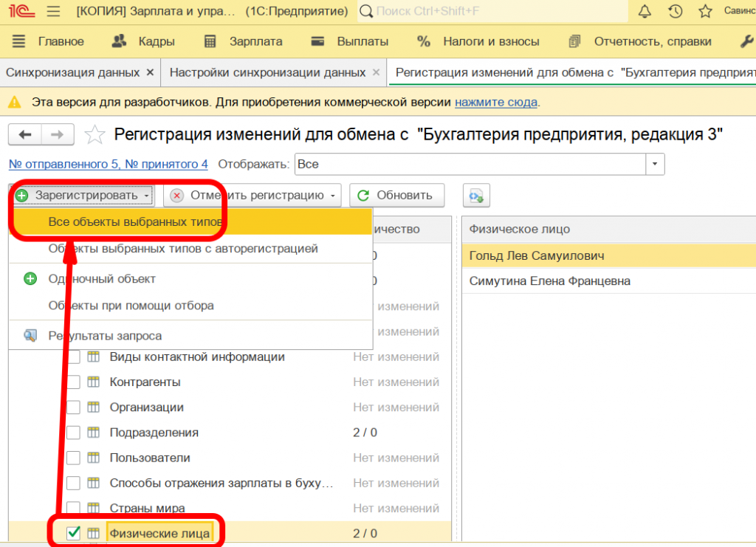Select the Физические лица tree row
The image size is (756, 547).
(230, 533)
